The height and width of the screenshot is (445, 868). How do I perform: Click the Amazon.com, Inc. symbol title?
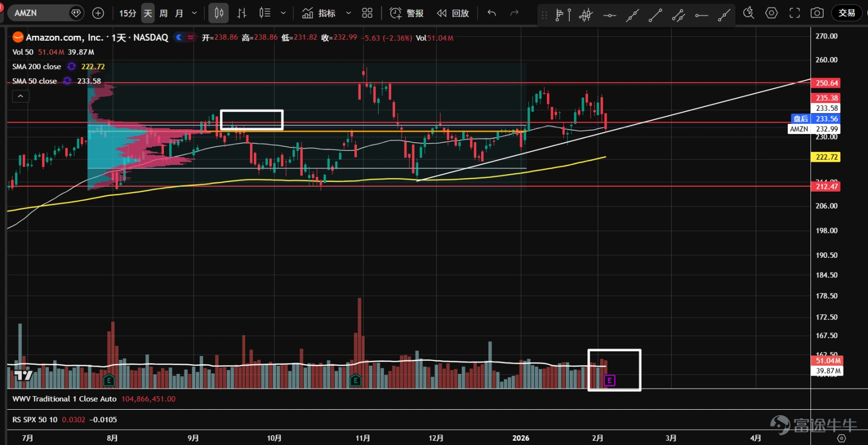point(65,37)
